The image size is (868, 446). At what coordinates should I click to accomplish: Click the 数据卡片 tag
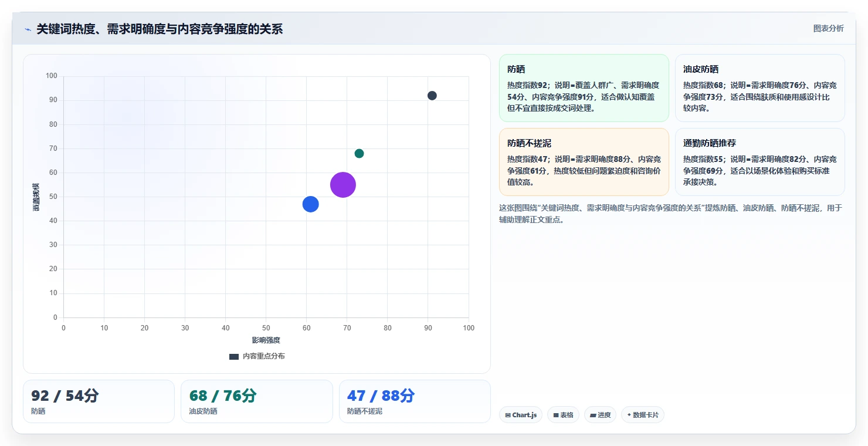pos(643,415)
